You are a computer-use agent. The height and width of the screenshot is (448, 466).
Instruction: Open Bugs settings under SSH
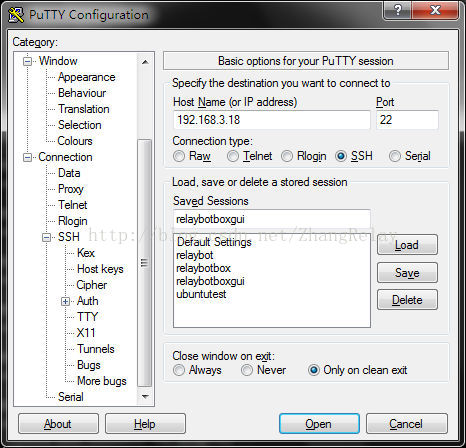click(89, 365)
